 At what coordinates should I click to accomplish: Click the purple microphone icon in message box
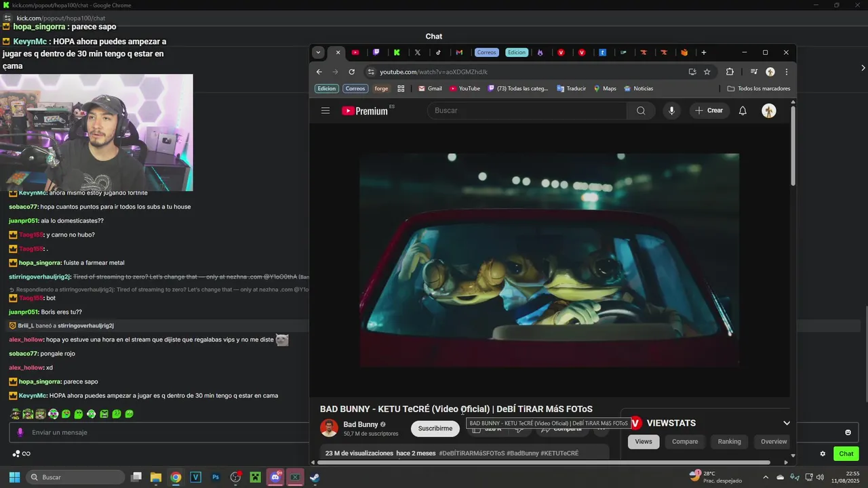(20, 432)
